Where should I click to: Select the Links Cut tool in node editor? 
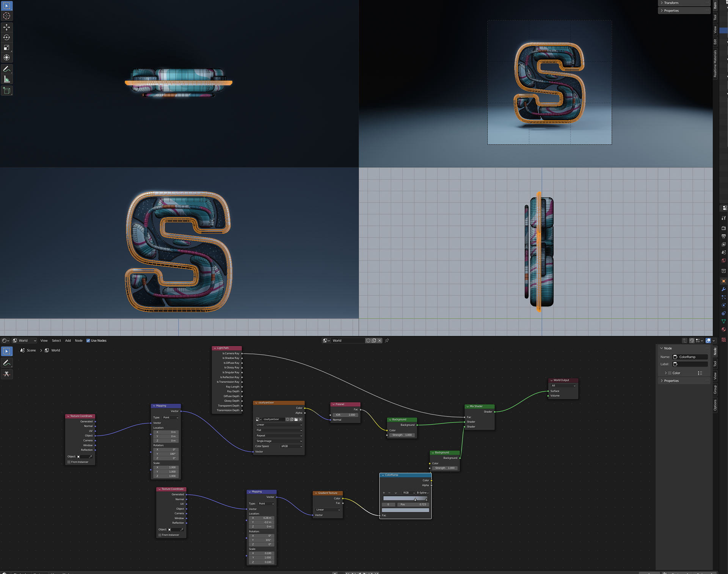click(6, 374)
